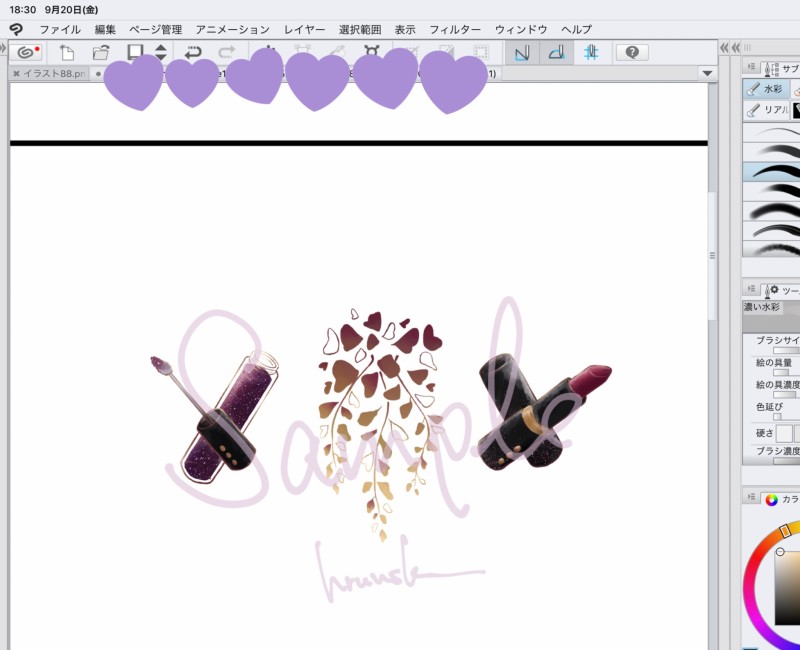Open the ファイル menu
This screenshot has height=650, width=800.
click(x=60, y=30)
